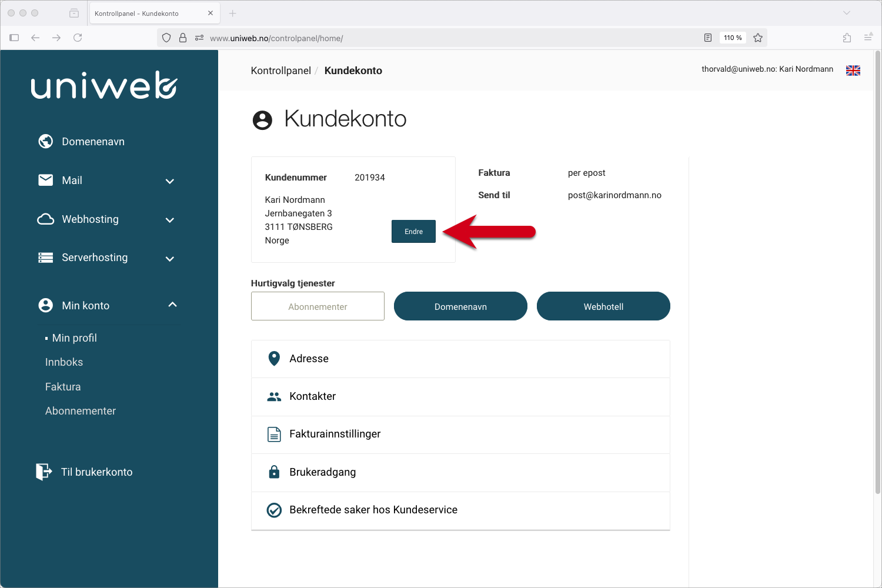Click the logged-in user thorvald@uniweb.no text
Image resolution: width=882 pixels, height=588 pixels.
click(767, 69)
